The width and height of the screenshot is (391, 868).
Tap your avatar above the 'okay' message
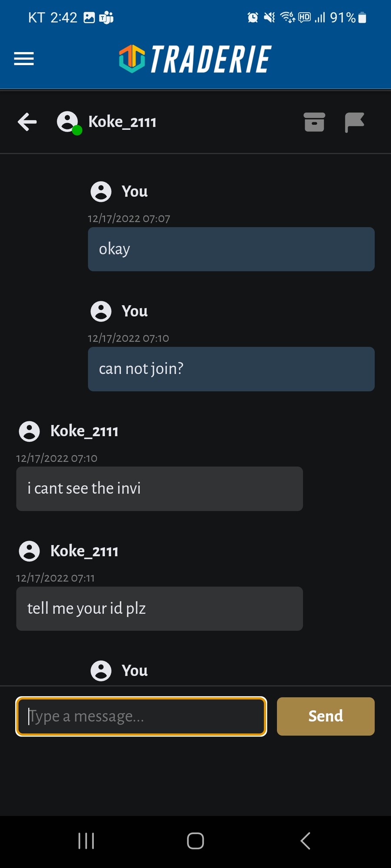(x=101, y=191)
